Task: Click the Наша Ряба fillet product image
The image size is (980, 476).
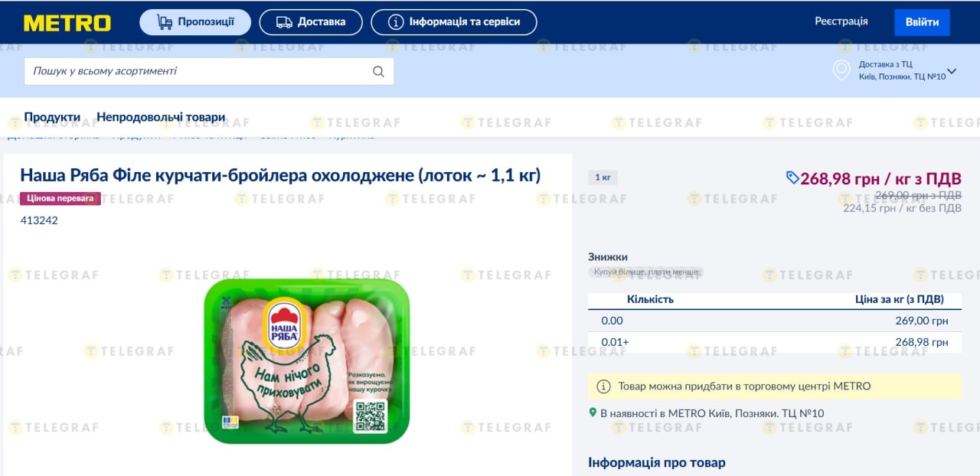Action: coord(306,361)
